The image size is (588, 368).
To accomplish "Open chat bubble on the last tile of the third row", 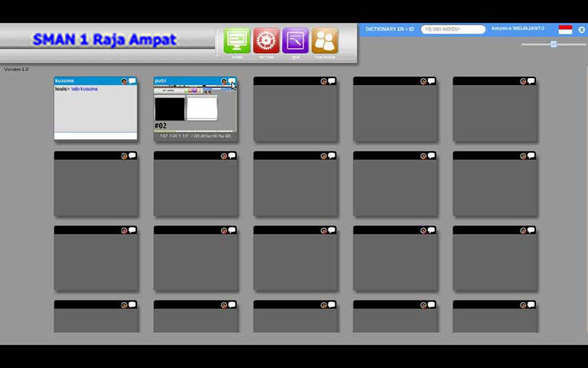I will click(x=531, y=230).
